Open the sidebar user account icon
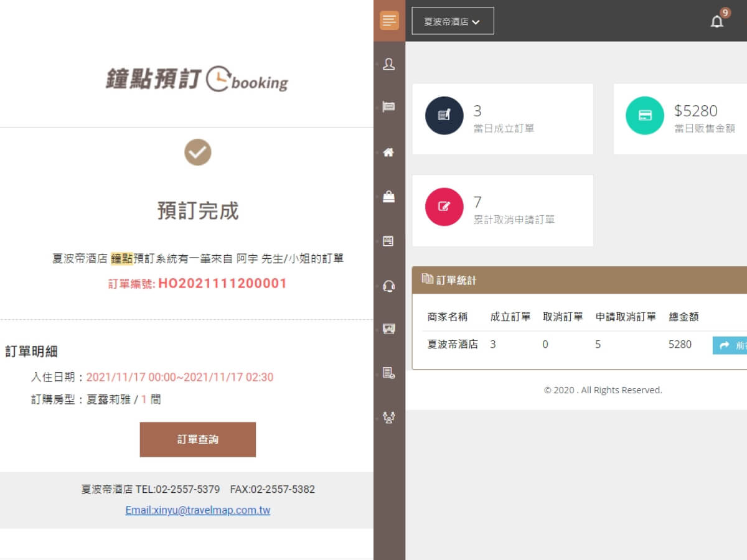This screenshot has width=747, height=560. click(388, 63)
